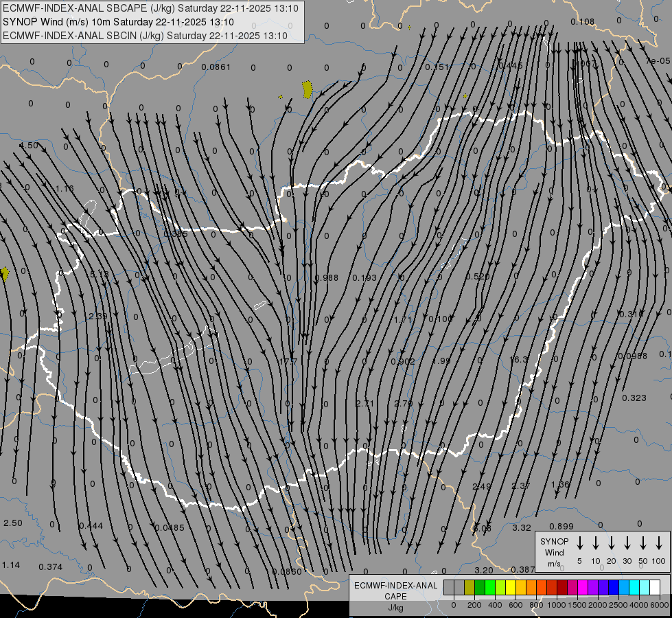This screenshot has height=618, width=672.
Task: Click the 10 m/s wind arrow in legend
Action: [596, 543]
